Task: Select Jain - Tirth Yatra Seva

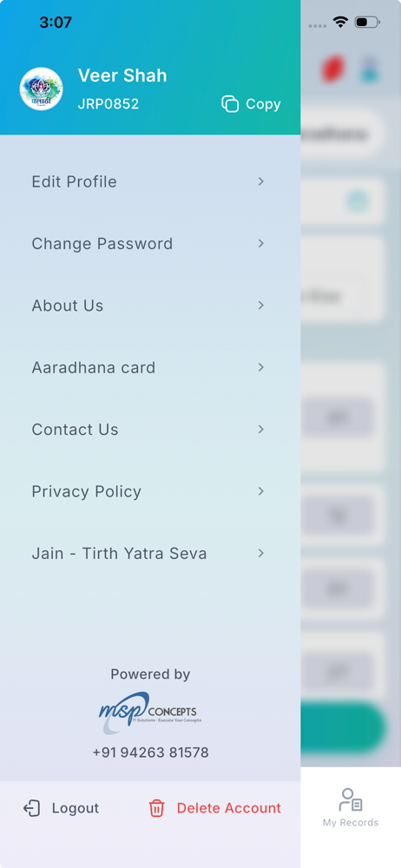Action: (x=150, y=554)
